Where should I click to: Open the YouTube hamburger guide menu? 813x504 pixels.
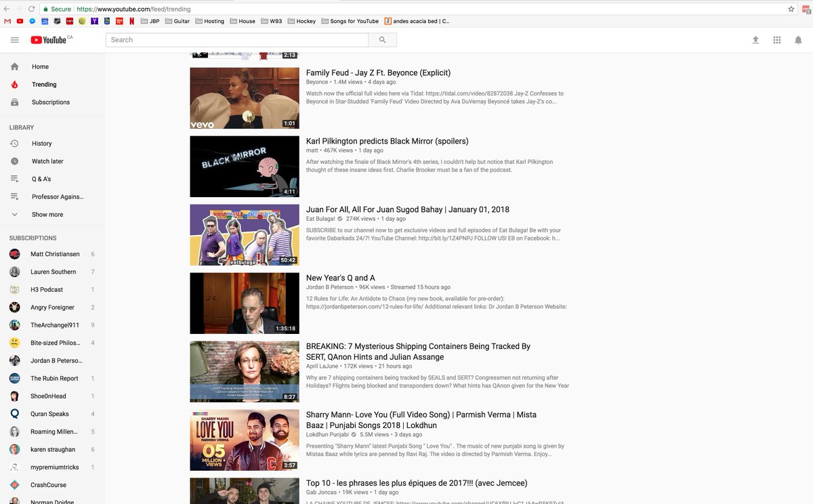[14, 40]
